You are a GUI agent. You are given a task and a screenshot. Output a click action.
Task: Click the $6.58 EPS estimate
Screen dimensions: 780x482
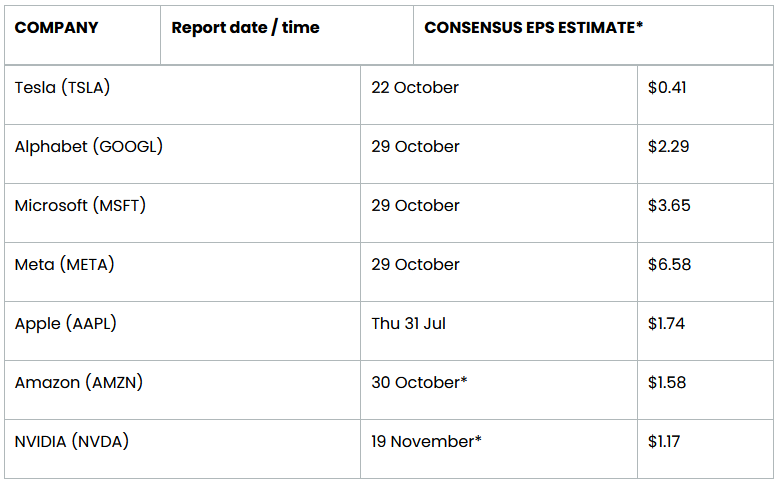(669, 265)
